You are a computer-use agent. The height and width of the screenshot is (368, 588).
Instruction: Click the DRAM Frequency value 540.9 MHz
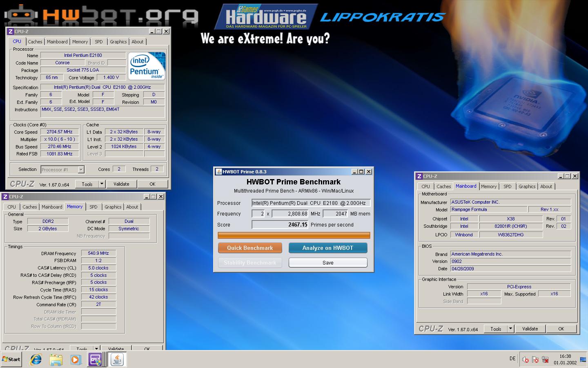point(98,253)
